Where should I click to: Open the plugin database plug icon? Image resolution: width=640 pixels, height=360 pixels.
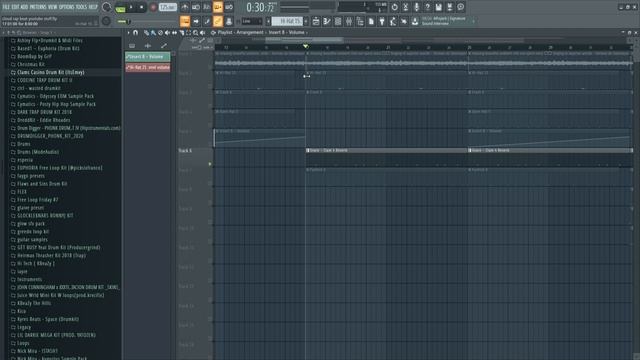[382, 21]
